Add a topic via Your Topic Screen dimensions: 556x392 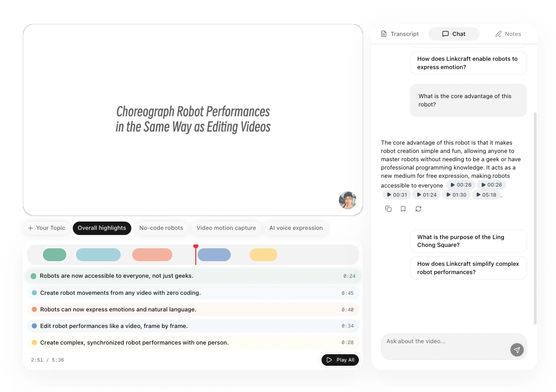(x=47, y=228)
